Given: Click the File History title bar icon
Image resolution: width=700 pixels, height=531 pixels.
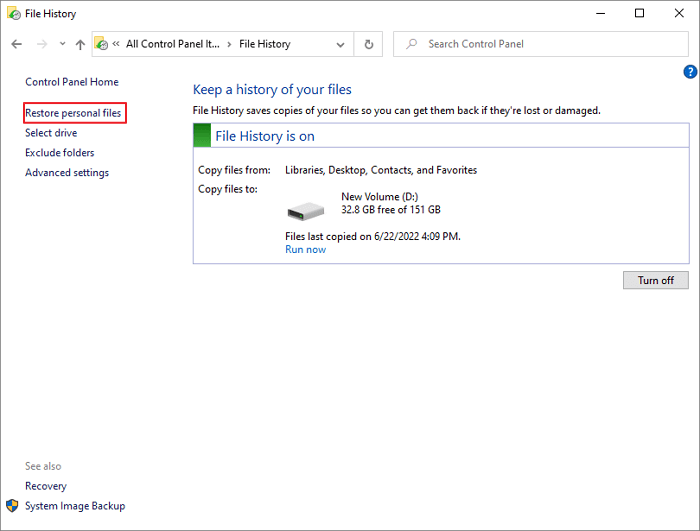Looking at the screenshot, I should (13, 14).
